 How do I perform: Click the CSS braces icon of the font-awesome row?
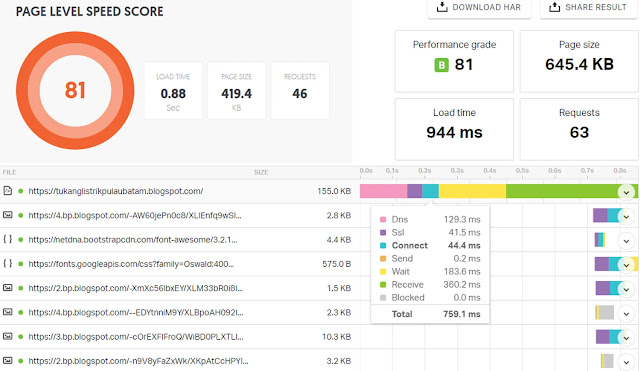[x=7, y=239]
